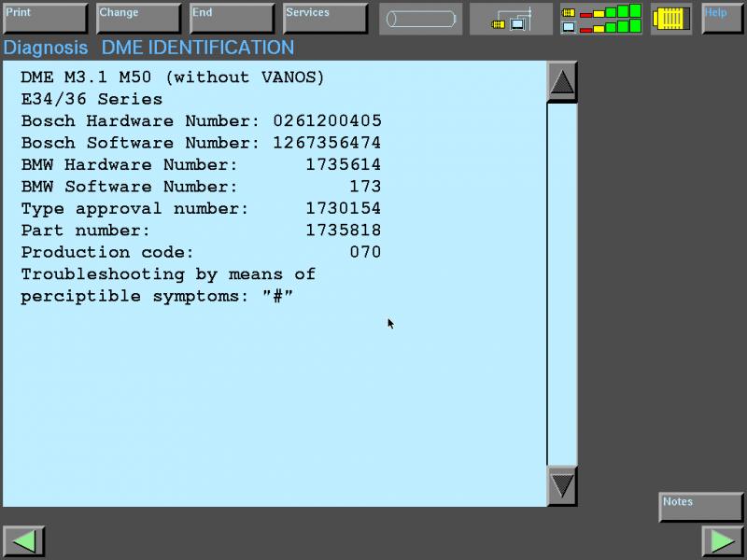
Task: Open Help
Action: (x=722, y=19)
